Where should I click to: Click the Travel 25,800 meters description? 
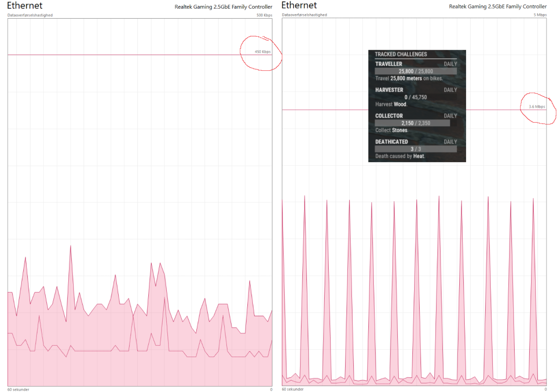click(409, 78)
